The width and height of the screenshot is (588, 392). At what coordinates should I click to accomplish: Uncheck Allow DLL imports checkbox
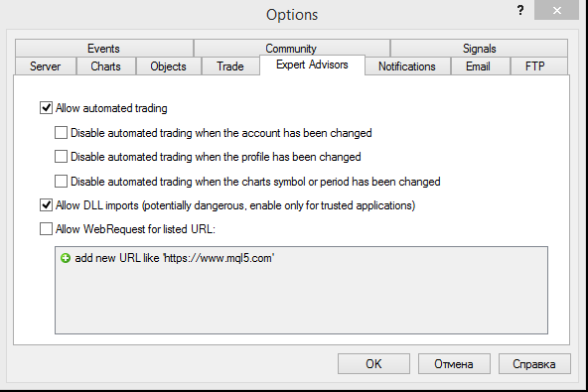click(x=46, y=205)
